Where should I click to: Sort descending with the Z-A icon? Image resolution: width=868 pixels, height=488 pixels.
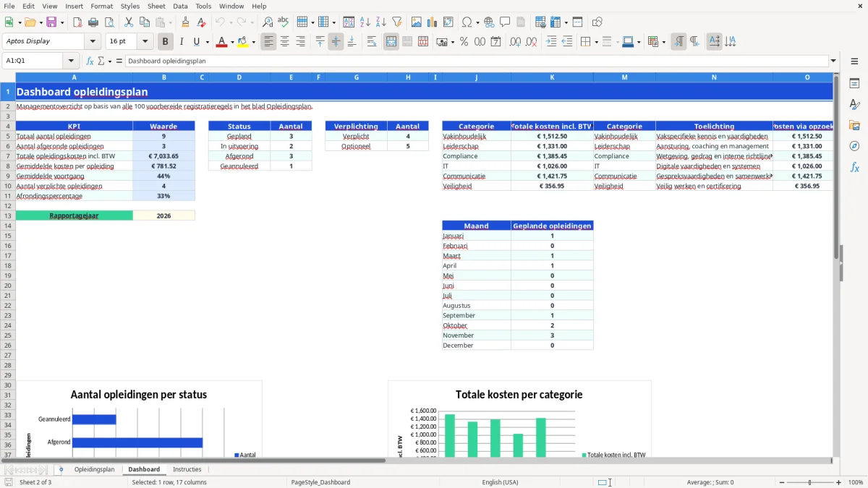point(381,22)
